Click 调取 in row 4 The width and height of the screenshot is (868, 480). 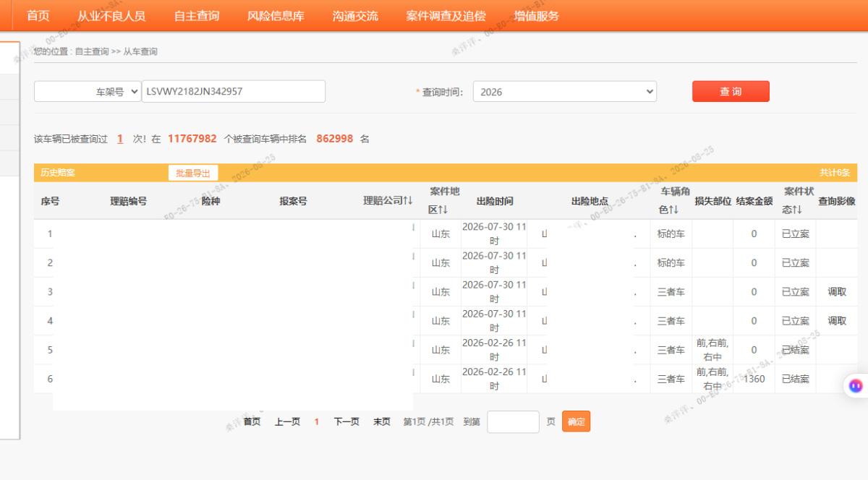837,321
